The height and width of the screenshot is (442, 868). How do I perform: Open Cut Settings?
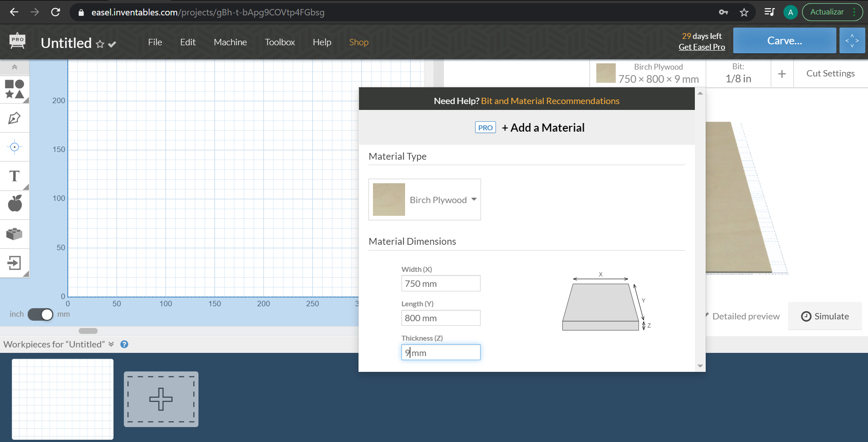pos(830,73)
